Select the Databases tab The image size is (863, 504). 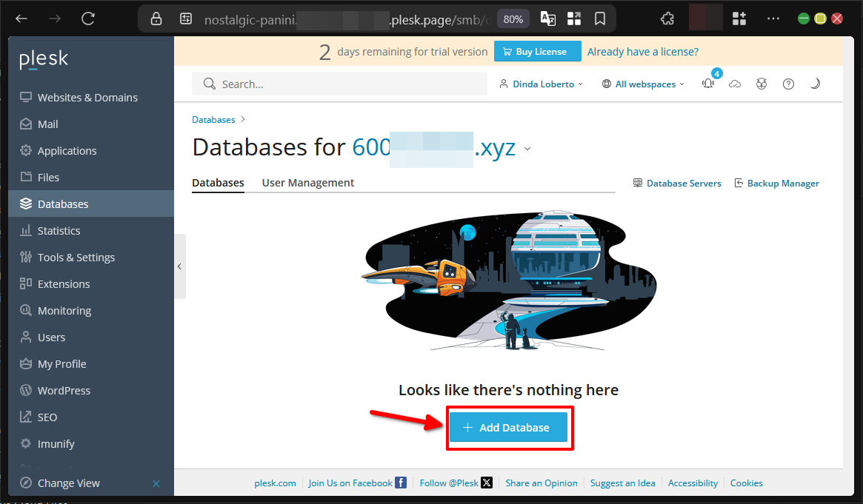218,182
